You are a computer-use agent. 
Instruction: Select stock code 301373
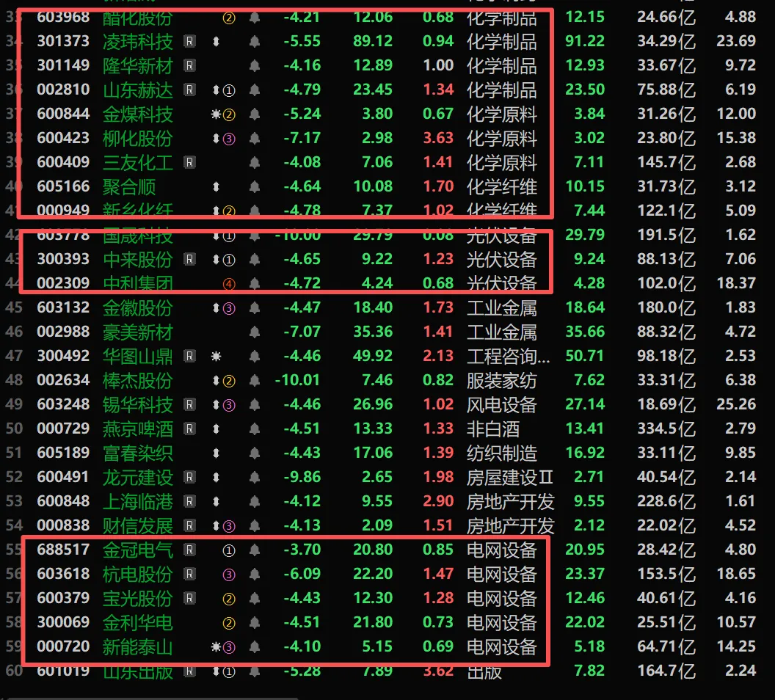[x=63, y=41]
